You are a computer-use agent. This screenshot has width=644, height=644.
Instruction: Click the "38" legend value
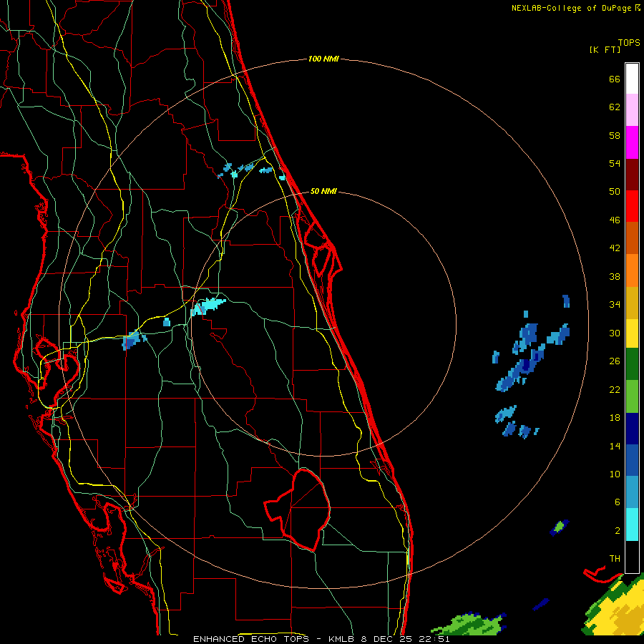(615, 276)
